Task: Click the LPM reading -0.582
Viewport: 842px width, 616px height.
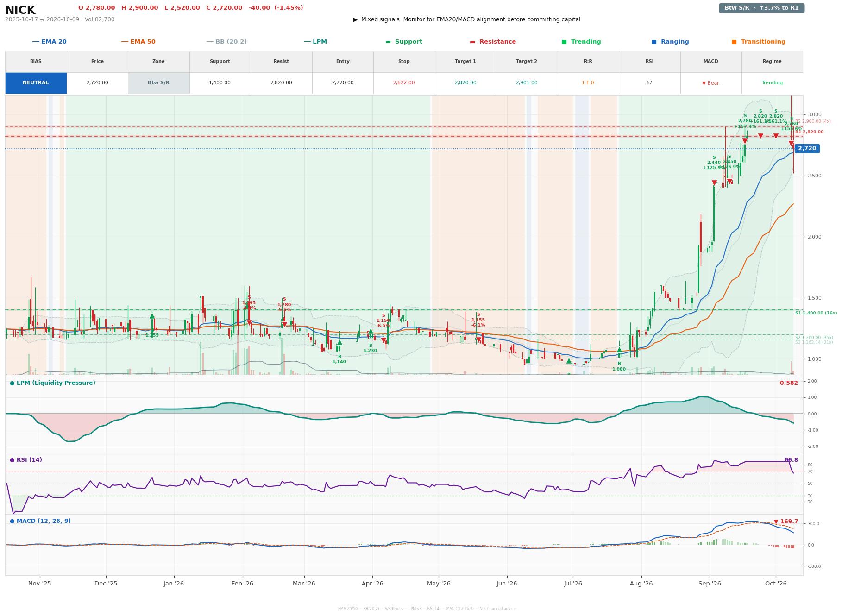Action: (x=788, y=383)
